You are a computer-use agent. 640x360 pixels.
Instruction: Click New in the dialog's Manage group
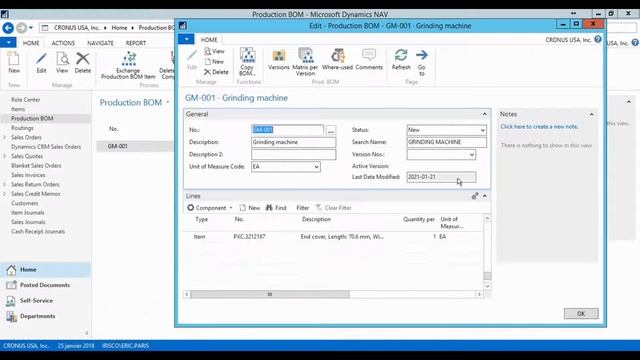pos(214,62)
